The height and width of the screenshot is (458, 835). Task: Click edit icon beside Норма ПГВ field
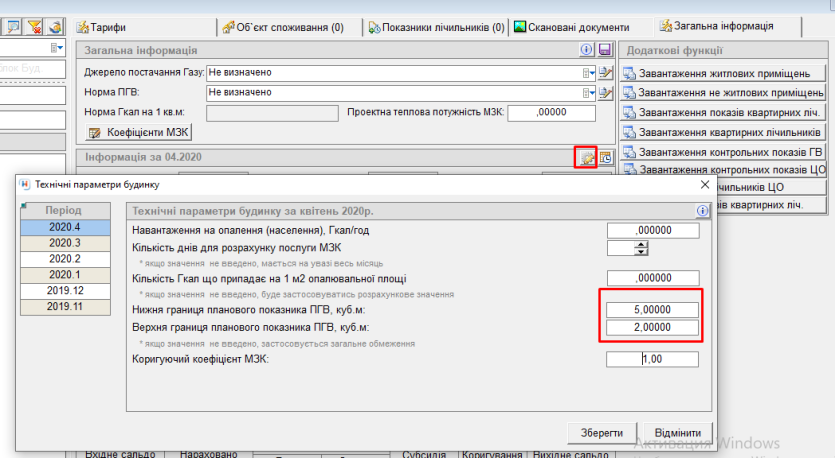[604, 93]
